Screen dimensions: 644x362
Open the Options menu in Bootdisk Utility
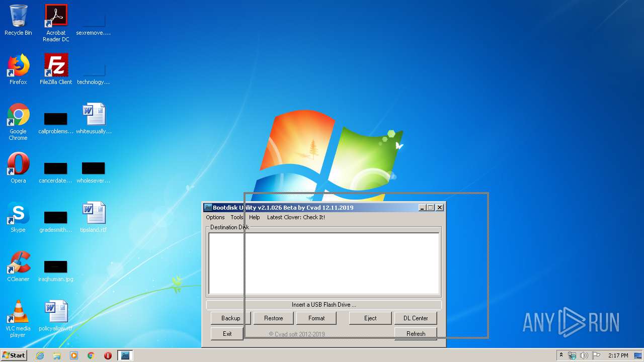tap(215, 217)
